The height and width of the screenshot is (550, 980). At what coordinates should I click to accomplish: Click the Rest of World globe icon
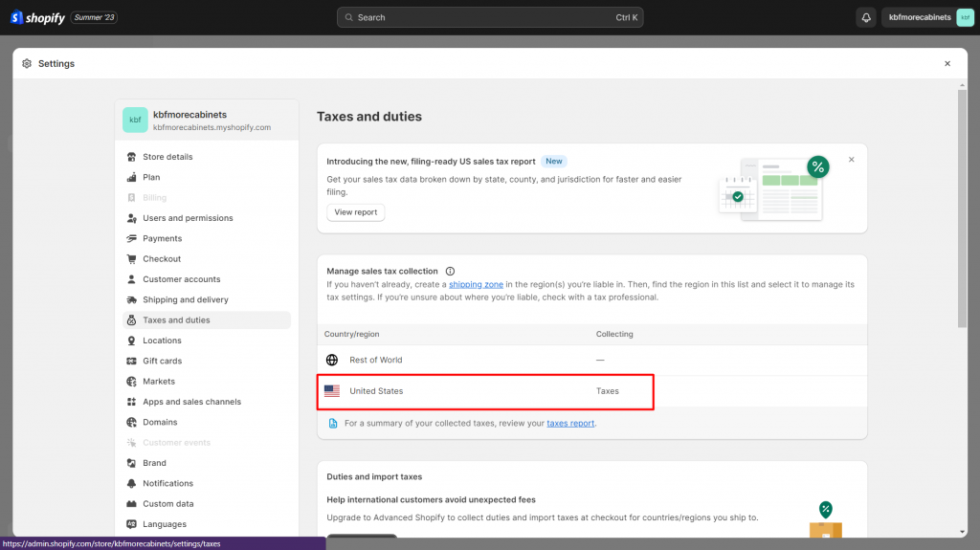332,360
